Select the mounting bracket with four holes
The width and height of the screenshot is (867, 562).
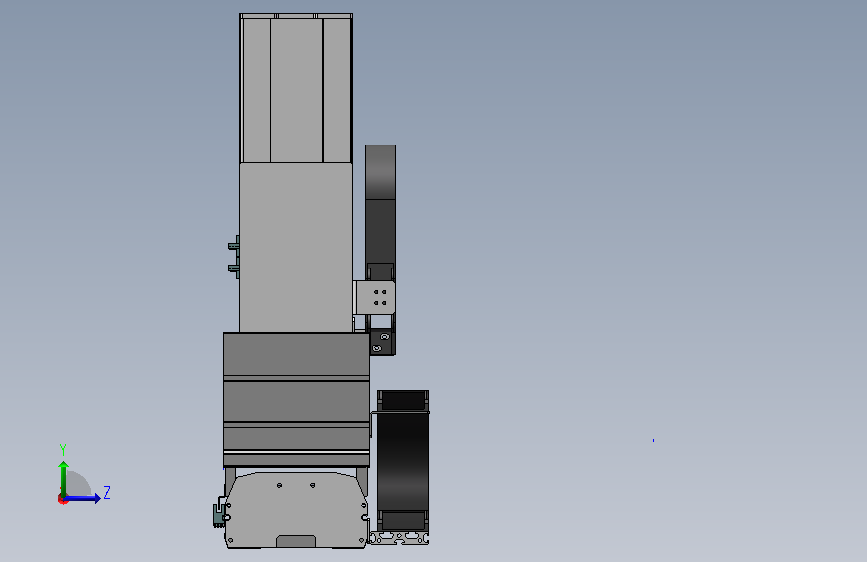point(374,298)
